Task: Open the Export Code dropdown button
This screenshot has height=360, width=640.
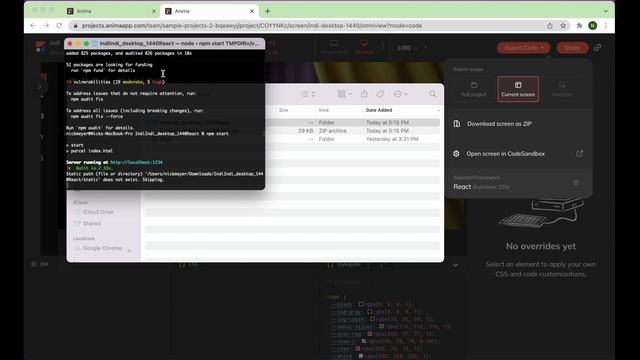Action: point(524,48)
